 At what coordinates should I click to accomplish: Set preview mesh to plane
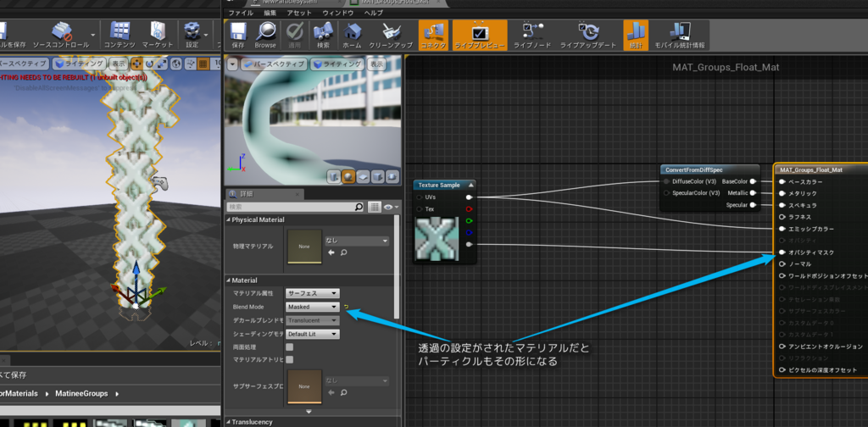363,176
